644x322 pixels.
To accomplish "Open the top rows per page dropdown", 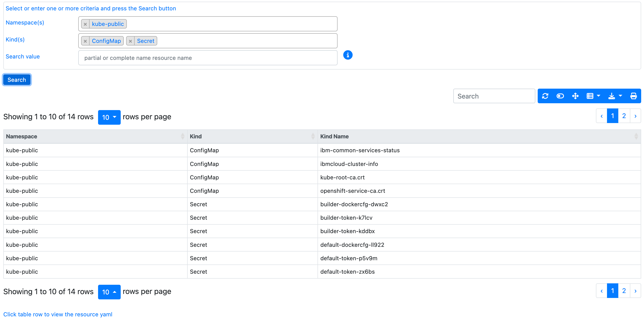I will (x=109, y=117).
